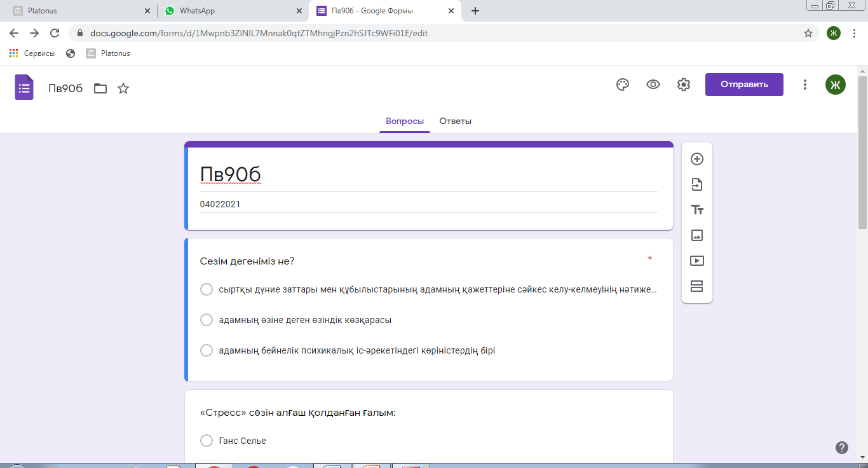Open the green Ж account avatar in Forms
868x468 pixels.
coord(836,85)
